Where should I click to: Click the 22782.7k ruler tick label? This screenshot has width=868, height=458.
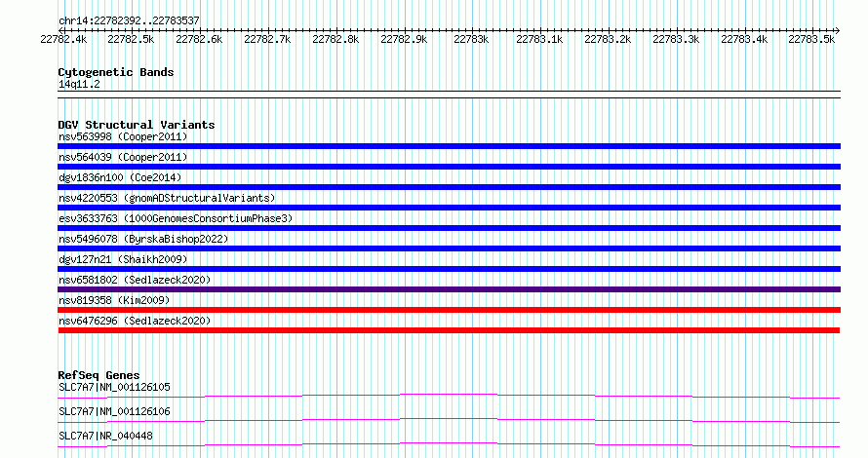[267, 40]
